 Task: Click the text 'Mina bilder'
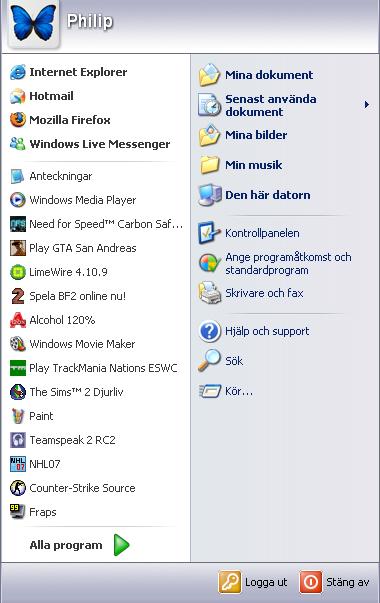pyautogui.click(x=256, y=135)
